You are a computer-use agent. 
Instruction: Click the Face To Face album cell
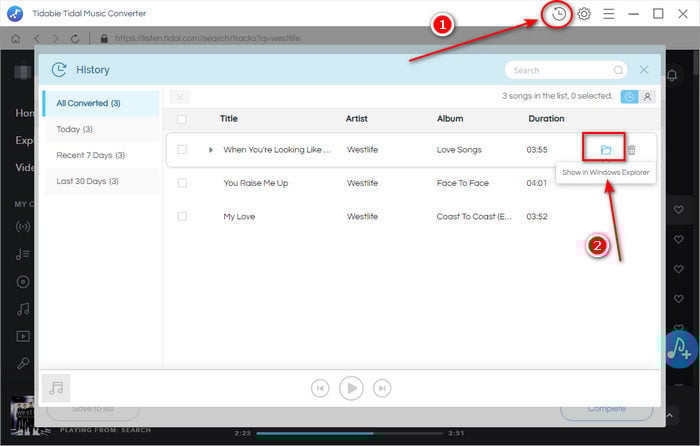(x=462, y=183)
